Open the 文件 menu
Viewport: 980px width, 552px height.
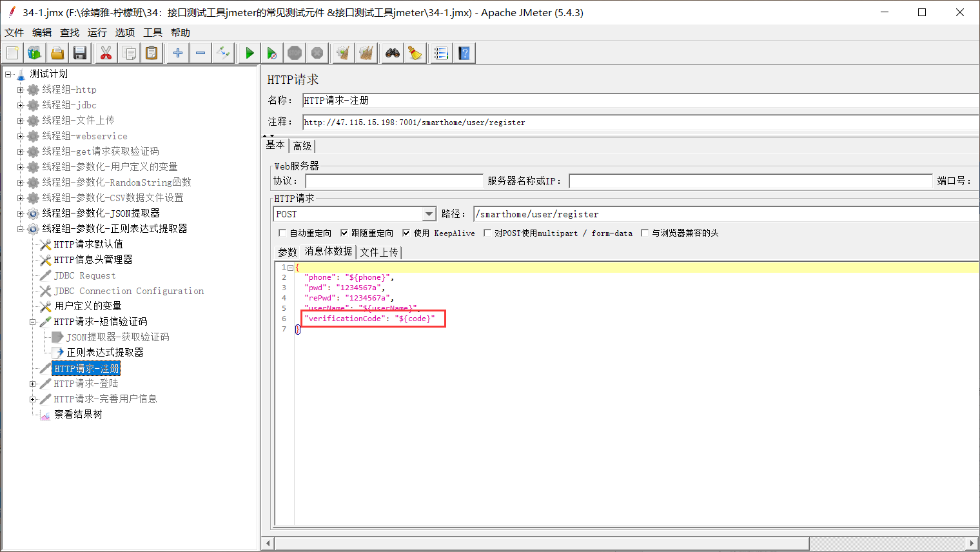pos(14,32)
